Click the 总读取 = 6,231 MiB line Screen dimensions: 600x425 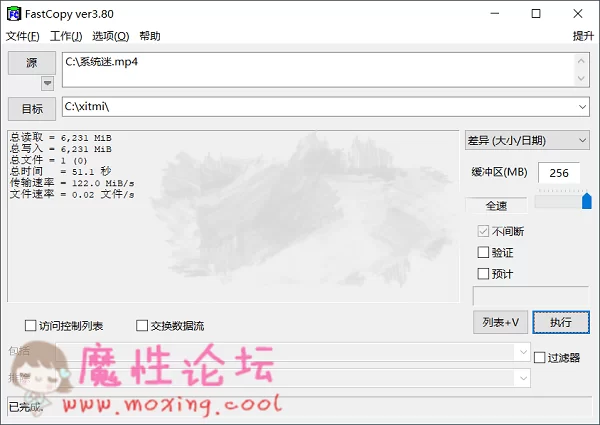[x=61, y=137]
